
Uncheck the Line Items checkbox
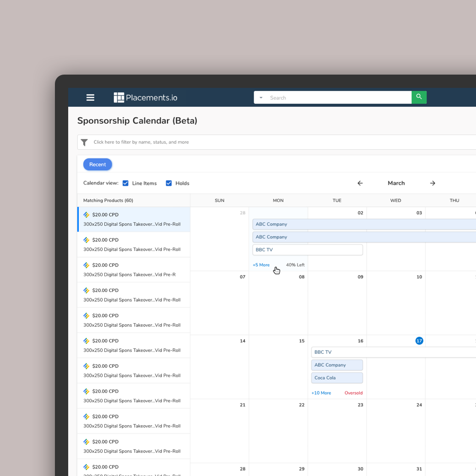[x=125, y=183]
